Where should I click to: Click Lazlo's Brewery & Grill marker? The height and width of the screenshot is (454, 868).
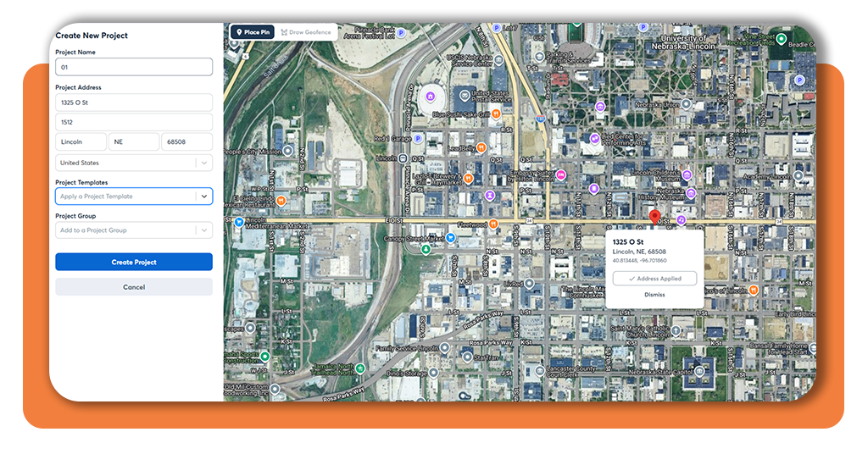[x=468, y=178]
